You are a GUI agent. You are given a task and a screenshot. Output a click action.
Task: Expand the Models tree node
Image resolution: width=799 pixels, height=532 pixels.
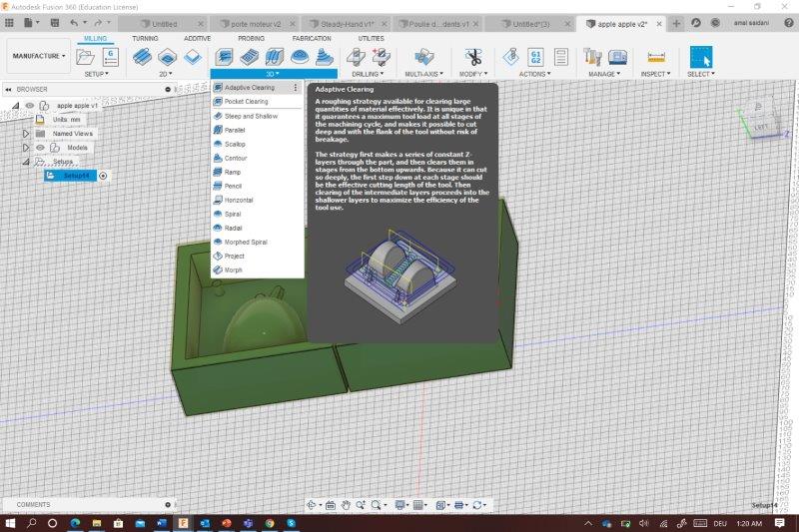26,148
